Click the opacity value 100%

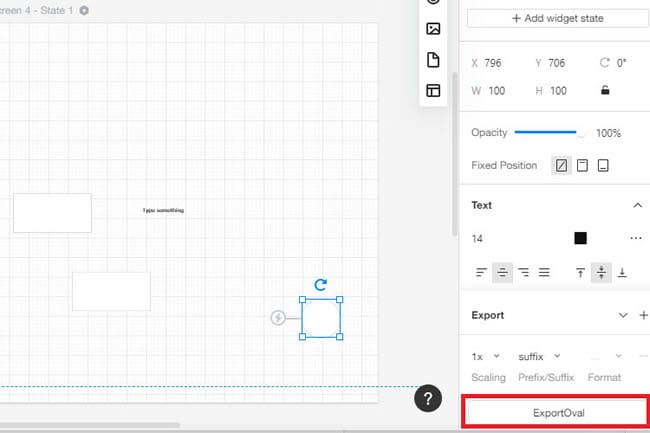(609, 133)
